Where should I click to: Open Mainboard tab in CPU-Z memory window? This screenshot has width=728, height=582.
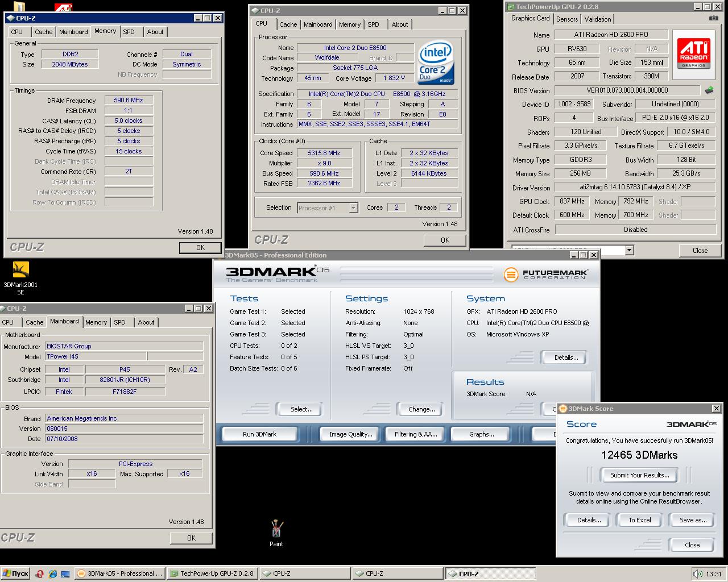click(73, 32)
